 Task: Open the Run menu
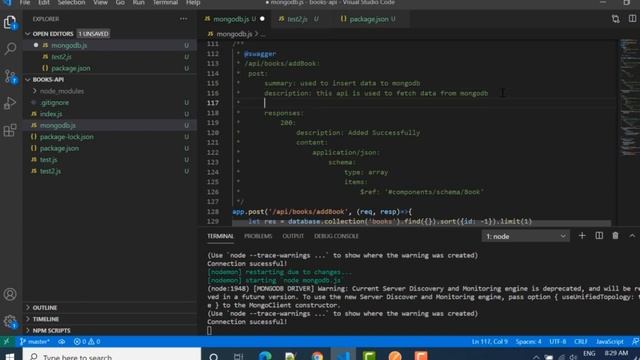(x=138, y=3)
